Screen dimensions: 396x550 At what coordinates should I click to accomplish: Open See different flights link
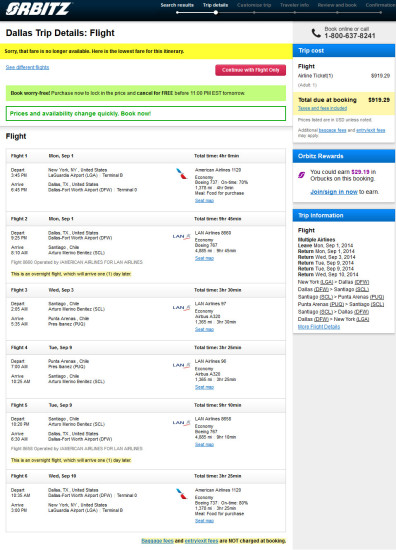point(27,67)
